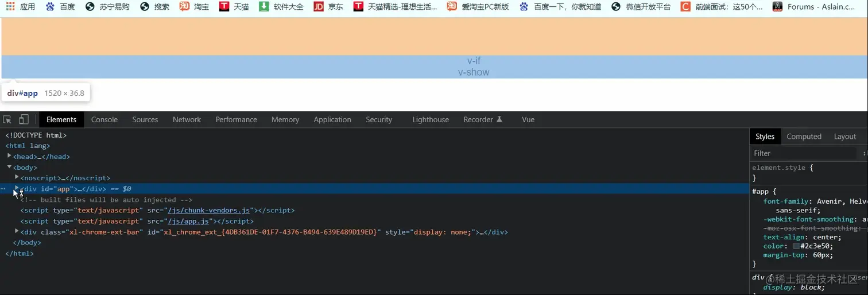Expand the xl-chrome-ext-bar div node
This screenshot has width=868, height=295.
click(17, 231)
